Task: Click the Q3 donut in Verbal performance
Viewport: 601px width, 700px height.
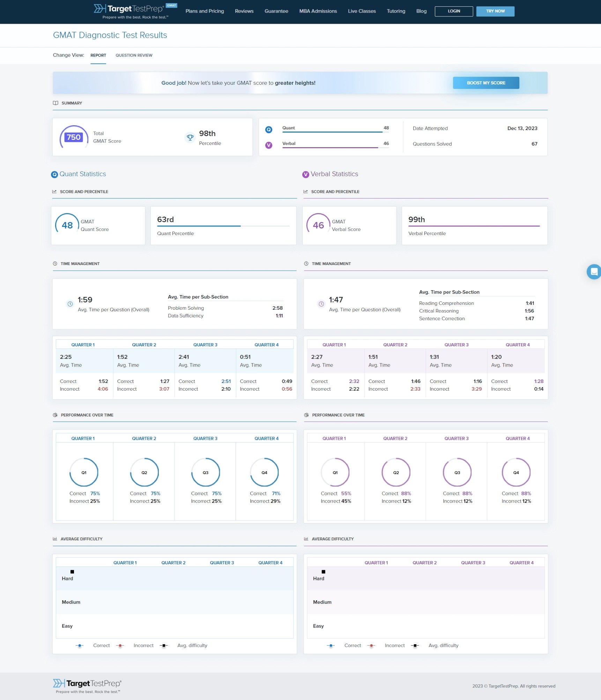Action: [457, 472]
